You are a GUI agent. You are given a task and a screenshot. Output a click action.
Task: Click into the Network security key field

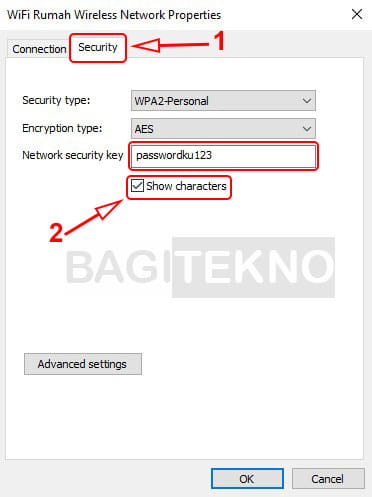coord(223,156)
